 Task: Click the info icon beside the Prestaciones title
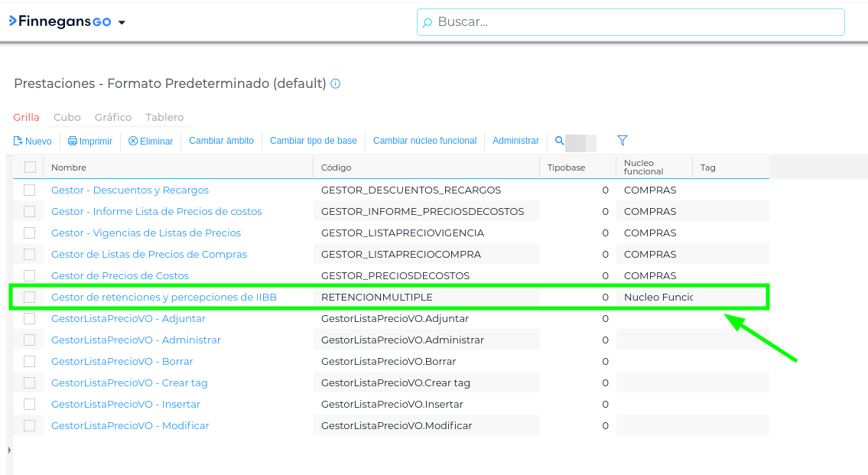pos(336,83)
